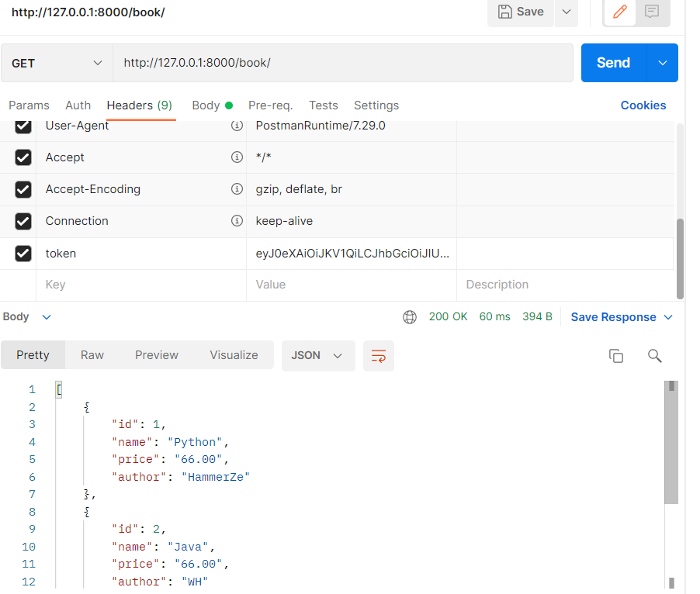Switch to the Params tab
Screen dimensions: 700x594
click(x=29, y=105)
